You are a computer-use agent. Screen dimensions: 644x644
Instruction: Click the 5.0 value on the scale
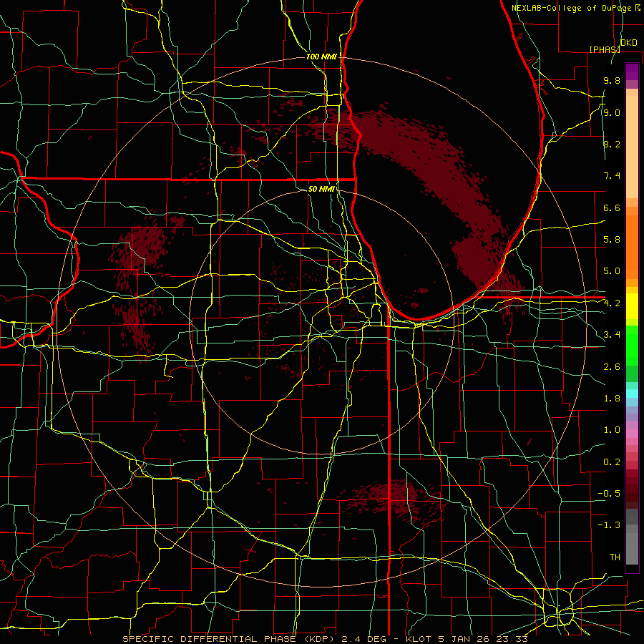pos(612,271)
